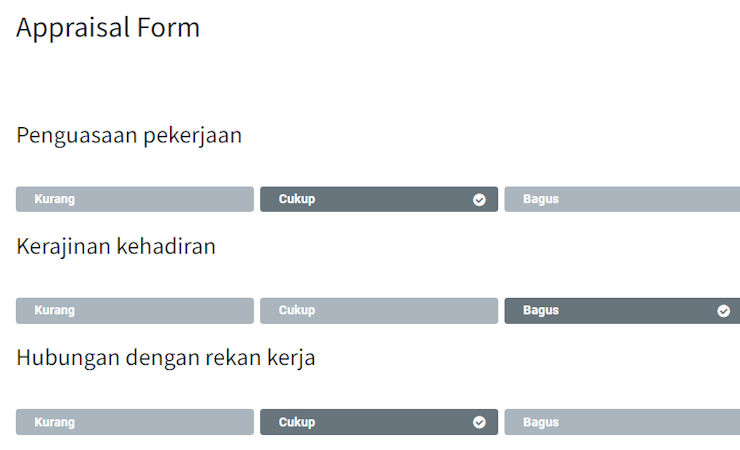Click the Penguasaan pekerjaan heading
This screenshot has width=740, height=450.
[x=129, y=136]
